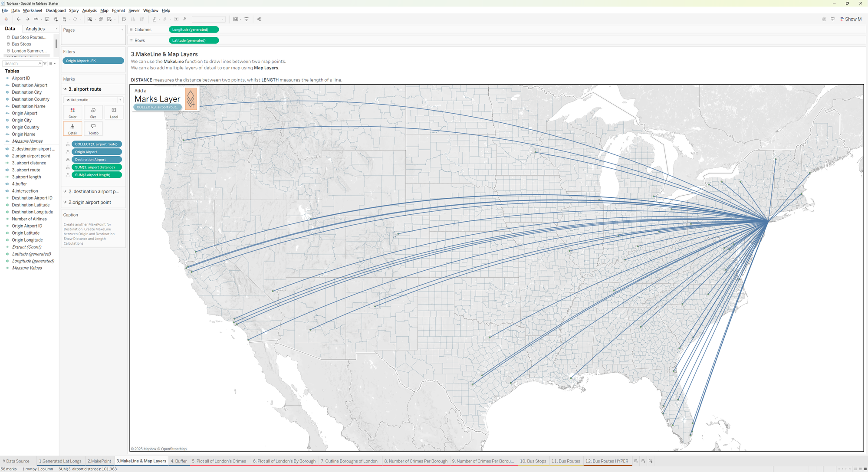
Task: Open the Automatic mark type dropdown
Action: tap(93, 100)
